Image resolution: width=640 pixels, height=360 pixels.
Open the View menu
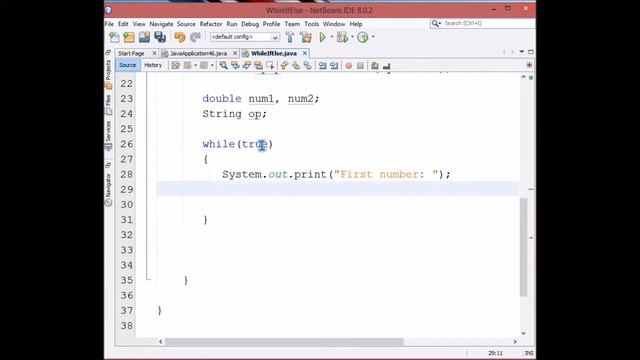(139, 24)
